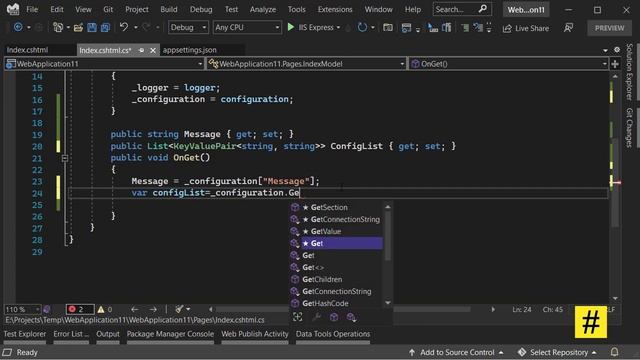Click the feedback person icon
This screenshot has height=360, width=640.
(568, 28)
